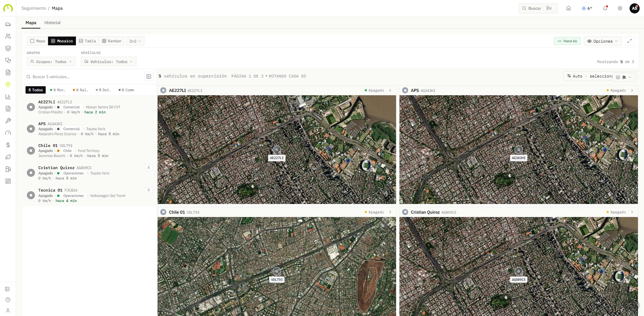
Task: Open the profile person icon at sidebar bottom
Action: 8,311
